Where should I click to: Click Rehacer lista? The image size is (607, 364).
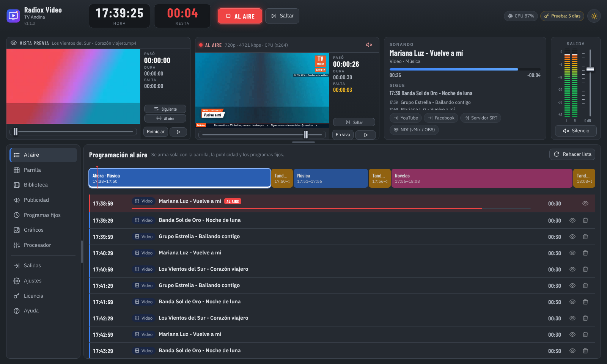pos(572,154)
